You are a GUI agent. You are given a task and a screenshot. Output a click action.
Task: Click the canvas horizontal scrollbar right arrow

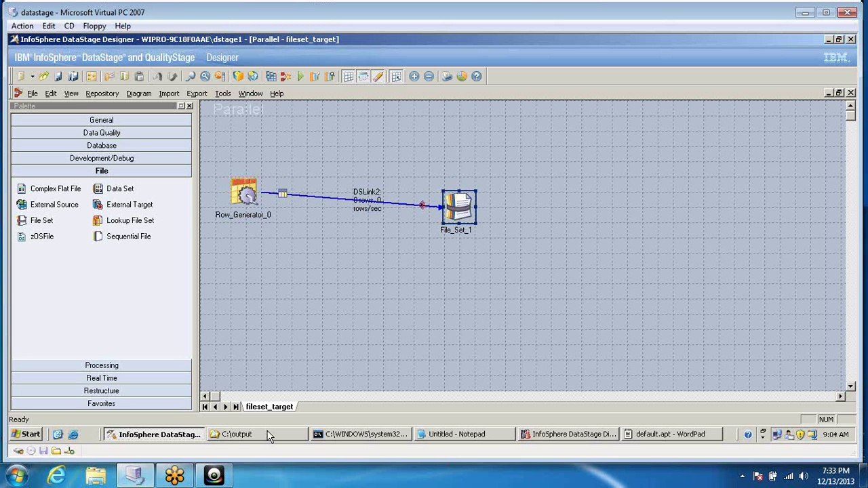click(841, 396)
